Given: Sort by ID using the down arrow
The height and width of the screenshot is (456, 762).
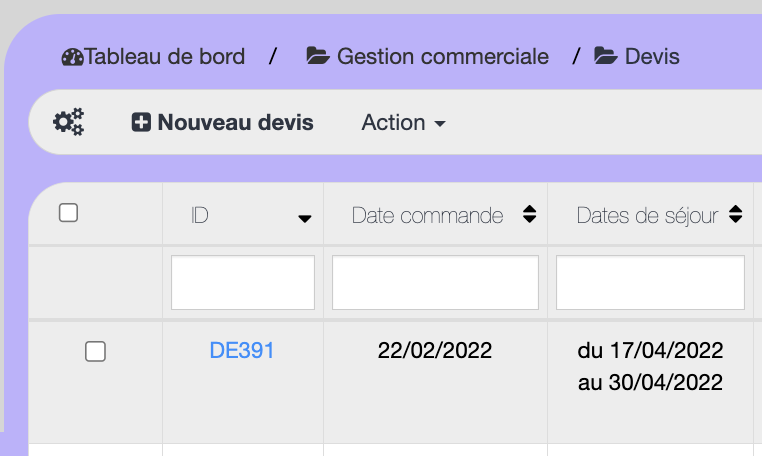Looking at the screenshot, I should click(305, 218).
